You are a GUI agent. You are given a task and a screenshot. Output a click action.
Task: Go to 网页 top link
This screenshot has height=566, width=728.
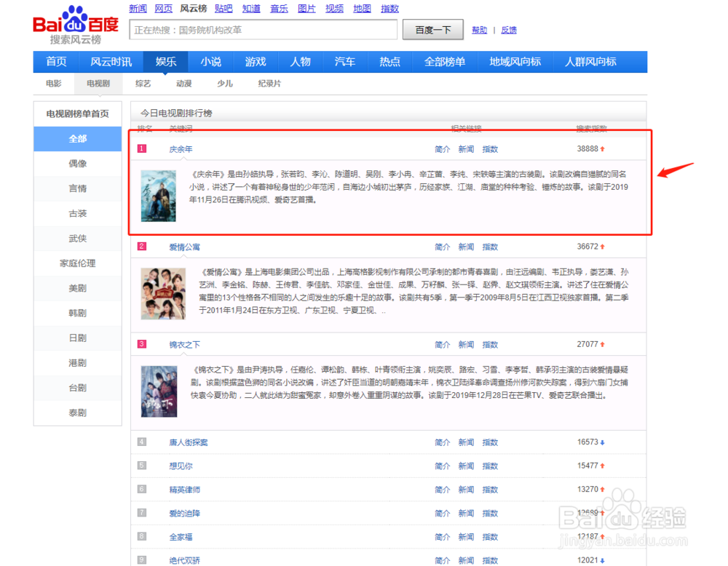point(163,8)
